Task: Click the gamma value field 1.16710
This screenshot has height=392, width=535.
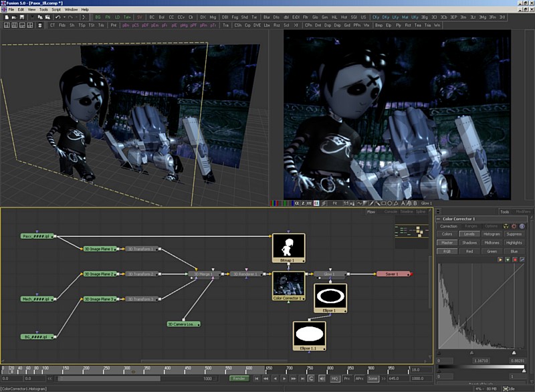Action: click(481, 361)
